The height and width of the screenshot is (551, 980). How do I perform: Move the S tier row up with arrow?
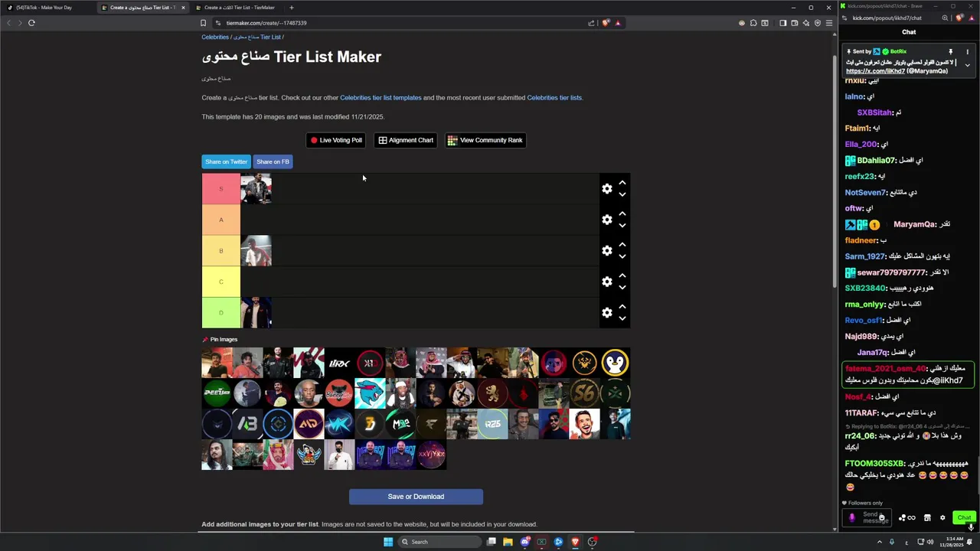click(x=622, y=183)
